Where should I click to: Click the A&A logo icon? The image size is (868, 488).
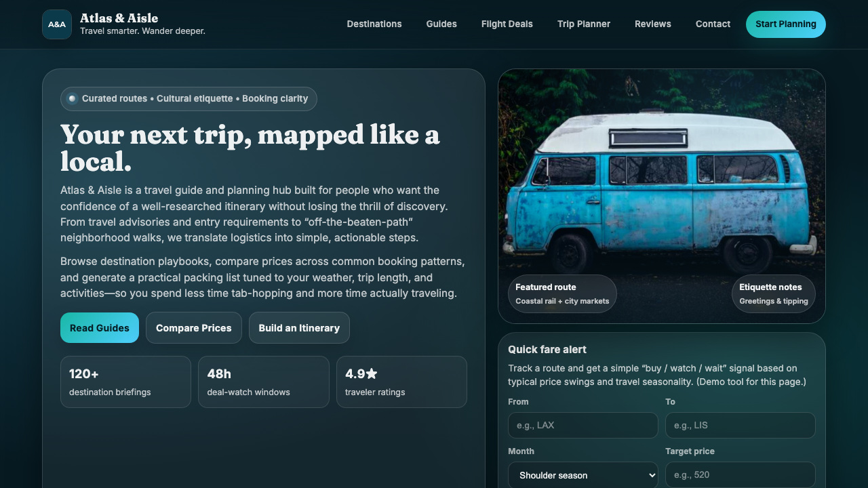pos(56,24)
